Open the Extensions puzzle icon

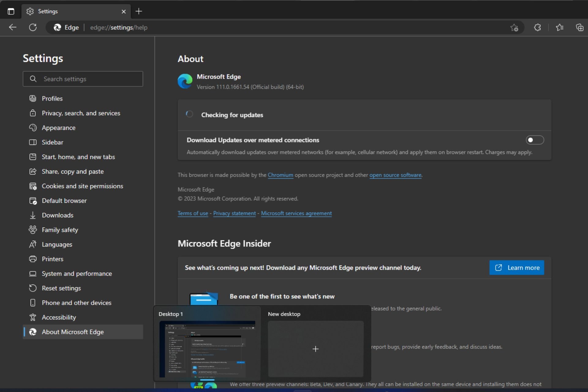pos(537,28)
